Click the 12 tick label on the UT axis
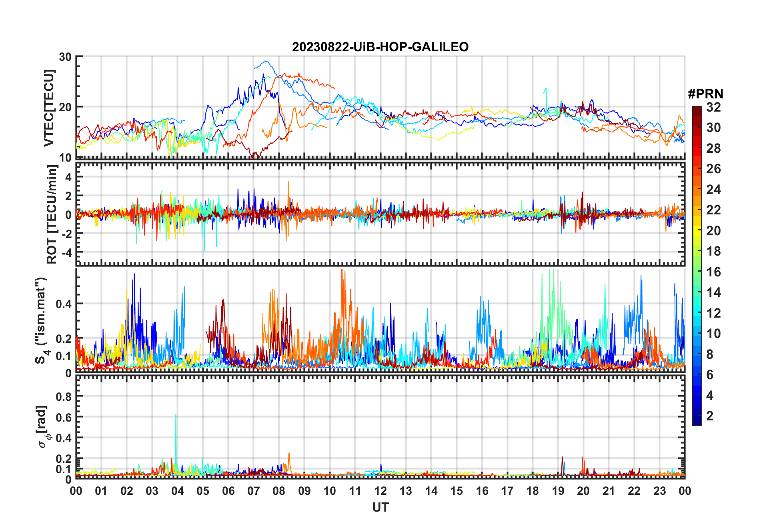Image resolution: width=761 pixels, height=532 pixels. 380,491
